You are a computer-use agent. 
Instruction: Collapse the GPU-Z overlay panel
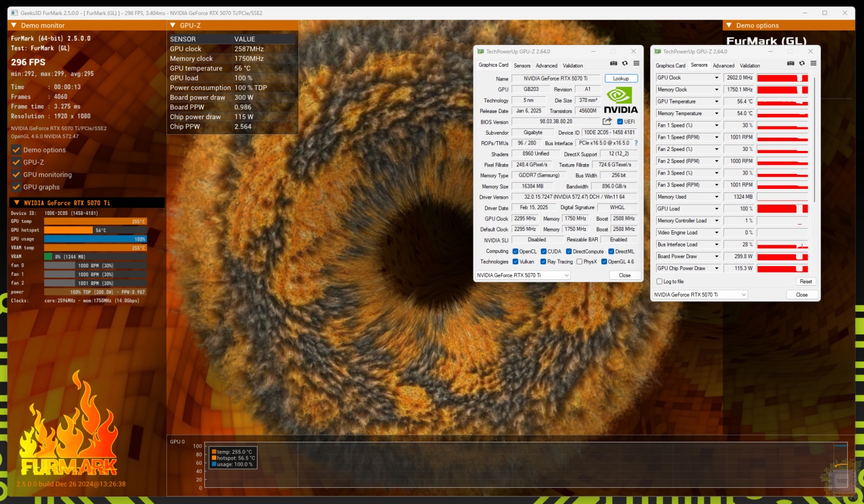[173, 25]
